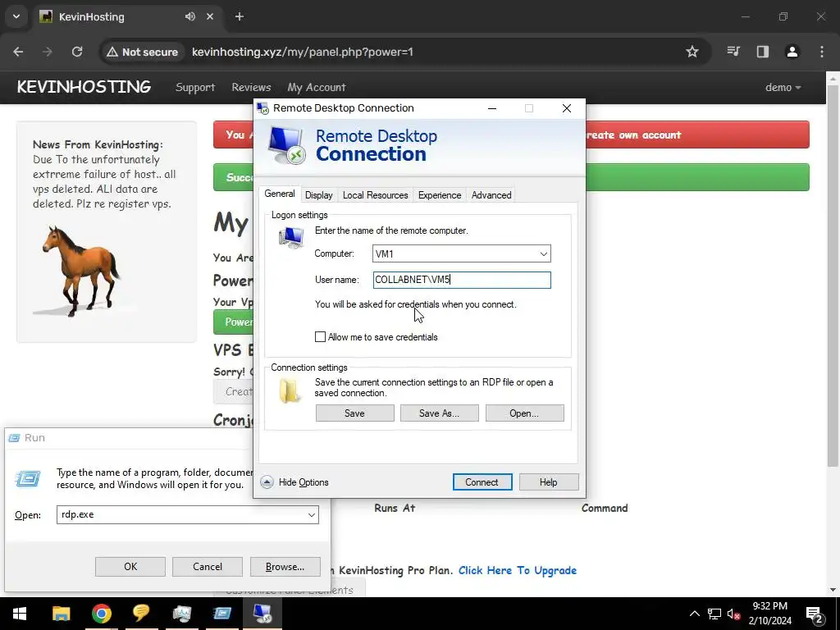Viewport: 840px width, 630px height.
Task: Expand the demo user dropdown
Action: point(783,87)
